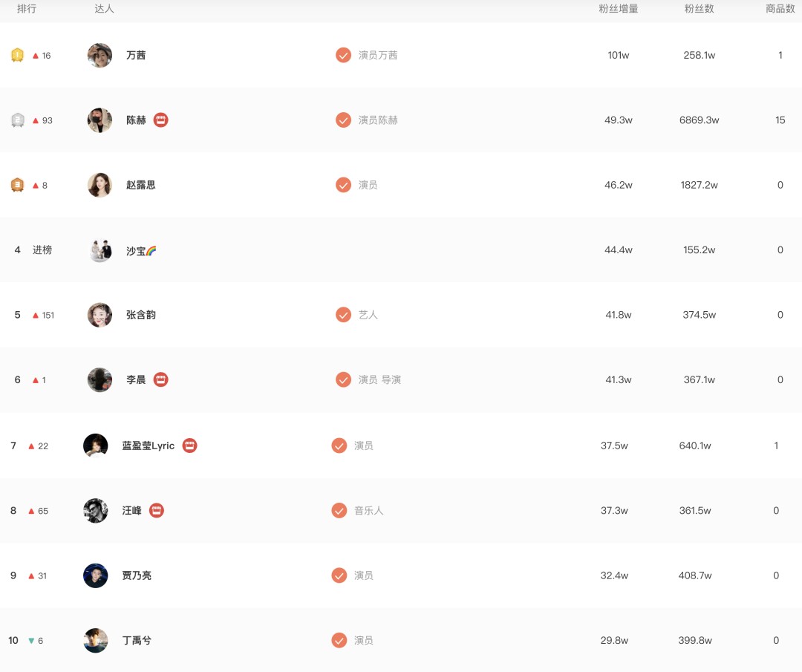Sort by the 粉丝增量 column header
802x672 pixels.
(x=619, y=9)
